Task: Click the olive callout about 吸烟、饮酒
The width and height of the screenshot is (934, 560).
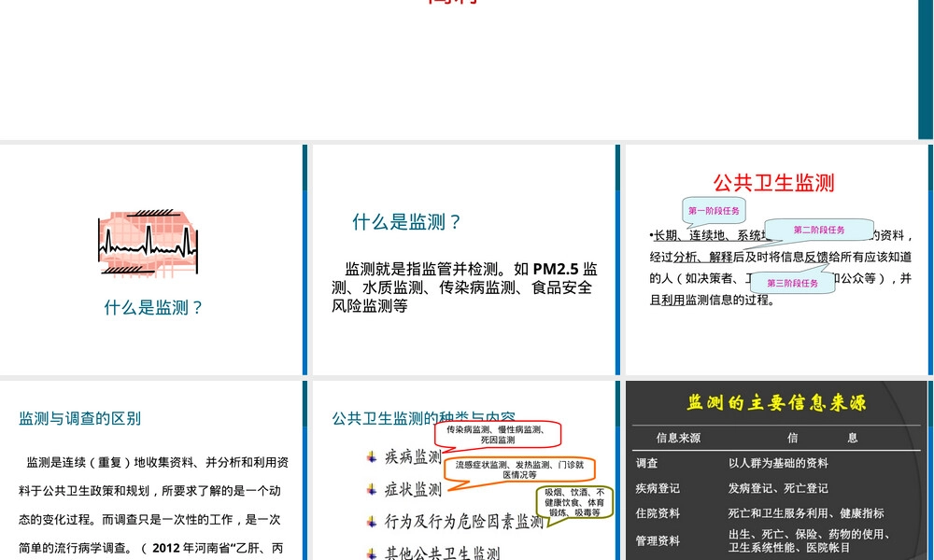Action: pyautogui.click(x=574, y=502)
